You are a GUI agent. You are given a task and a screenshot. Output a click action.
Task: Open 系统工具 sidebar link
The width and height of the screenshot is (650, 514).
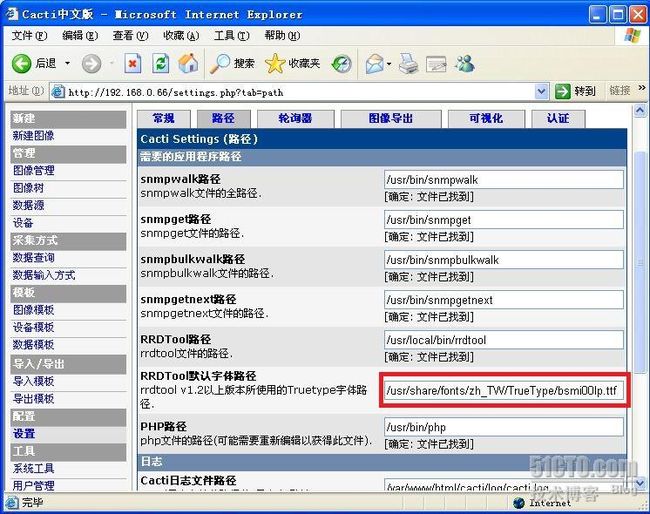point(34,468)
